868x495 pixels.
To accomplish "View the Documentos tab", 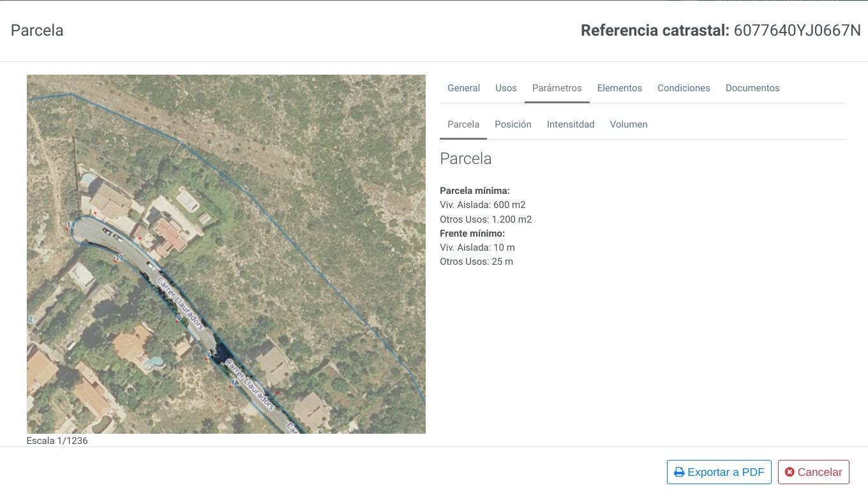I will 752,88.
